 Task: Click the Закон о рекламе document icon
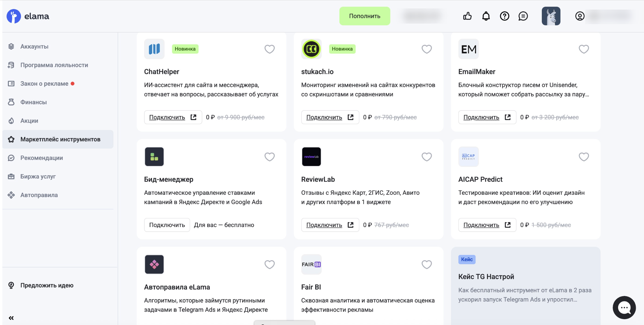11,84
